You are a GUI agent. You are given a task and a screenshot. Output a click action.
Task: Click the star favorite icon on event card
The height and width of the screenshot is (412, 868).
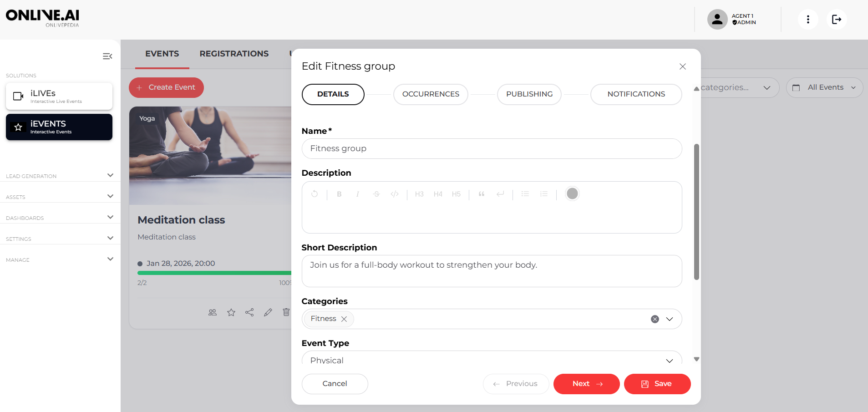pyautogui.click(x=231, y=312)
